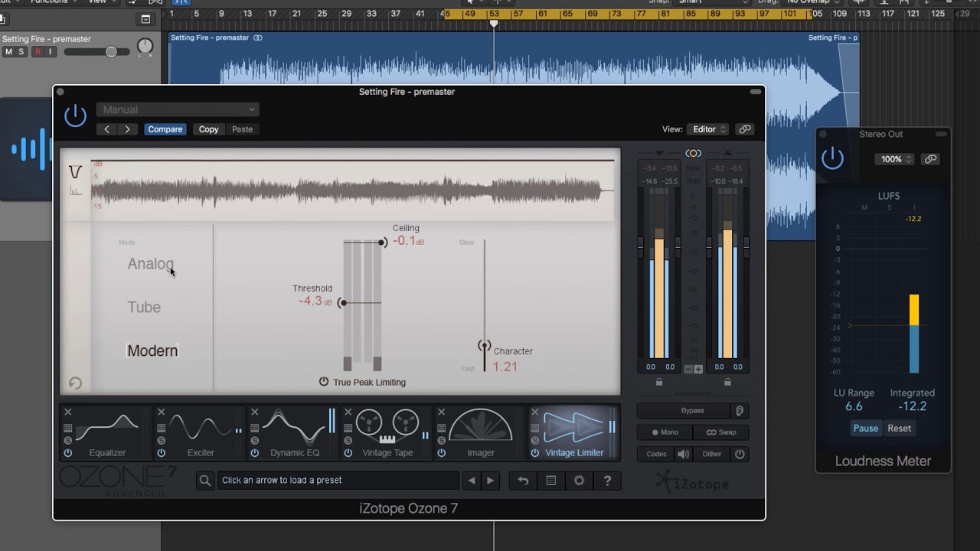This screenshot has width=980, height=551.
Task: Click the undo history button
Action: coord(523,481)
